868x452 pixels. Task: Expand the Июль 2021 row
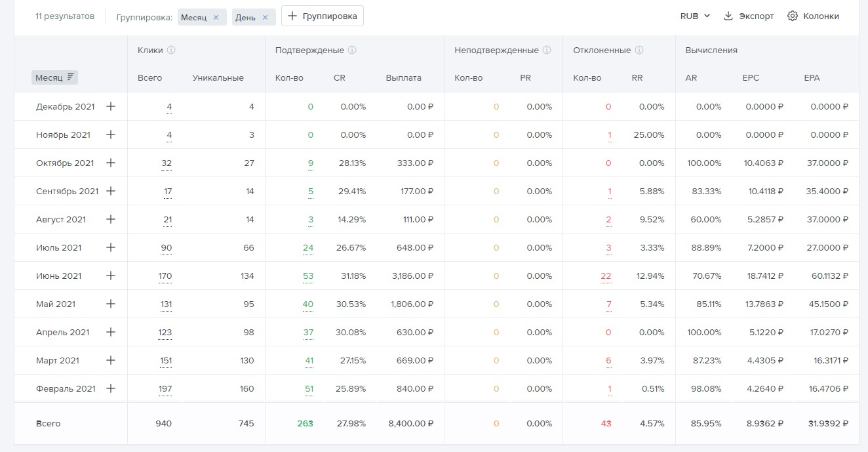[x=111, y=247]
